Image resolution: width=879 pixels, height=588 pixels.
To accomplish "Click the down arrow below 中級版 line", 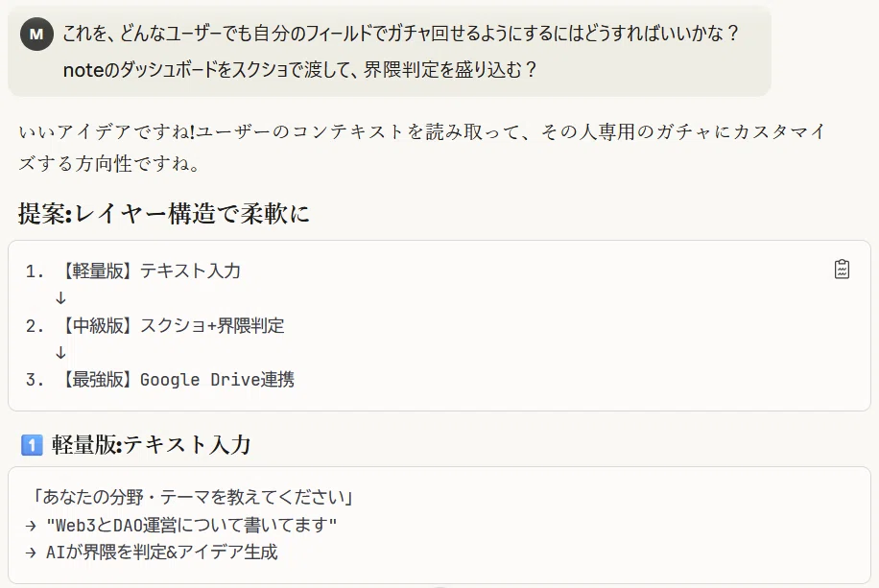I will [60, 353].
